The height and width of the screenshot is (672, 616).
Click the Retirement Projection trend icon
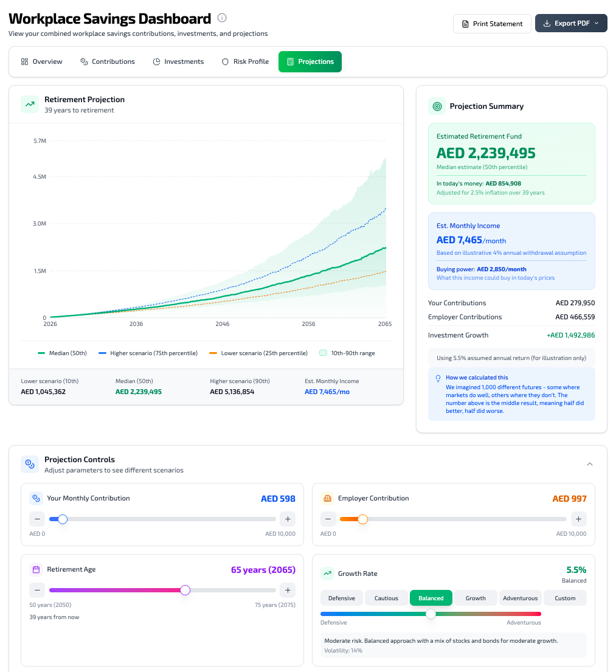[x=30, y=104]
